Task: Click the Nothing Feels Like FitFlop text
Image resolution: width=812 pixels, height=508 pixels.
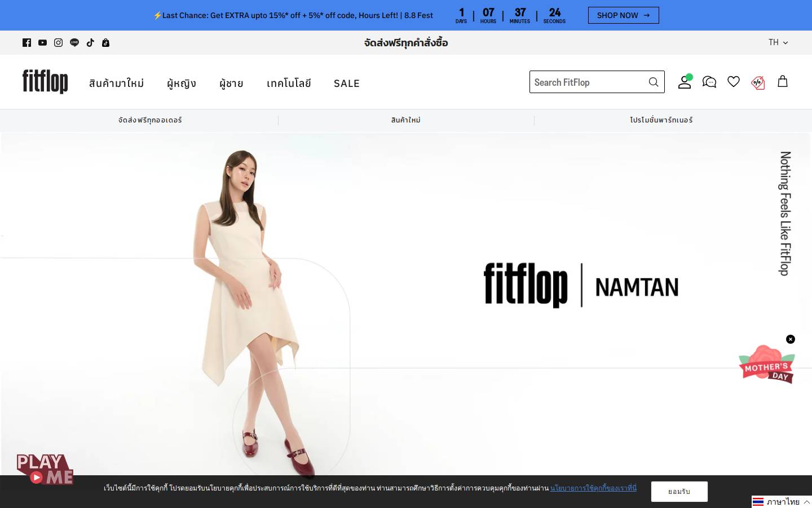Action: (785, 213)
